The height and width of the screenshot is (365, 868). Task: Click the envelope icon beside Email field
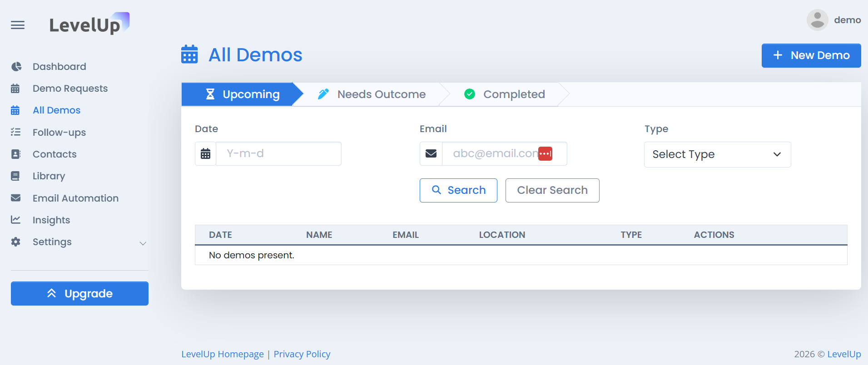(x=431, y=153)
